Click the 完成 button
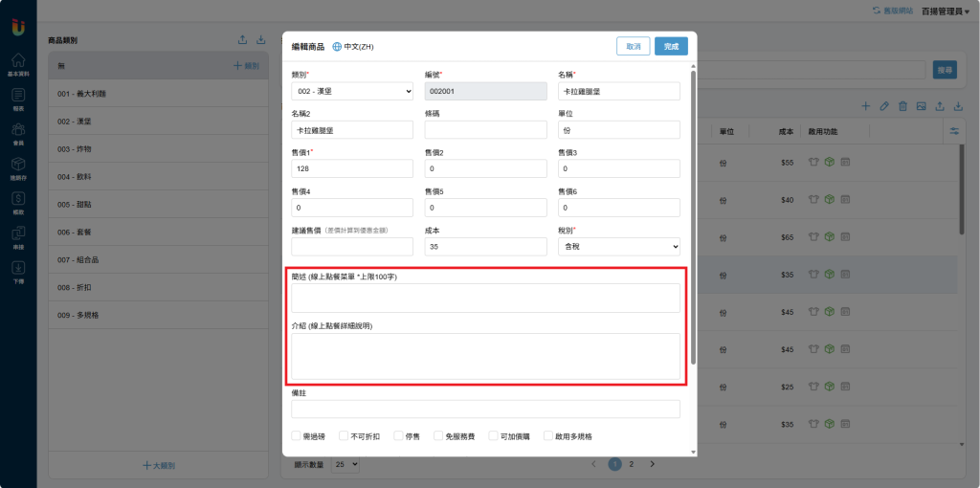The height and width of the screenshot is (488, 980). [671, 46]
